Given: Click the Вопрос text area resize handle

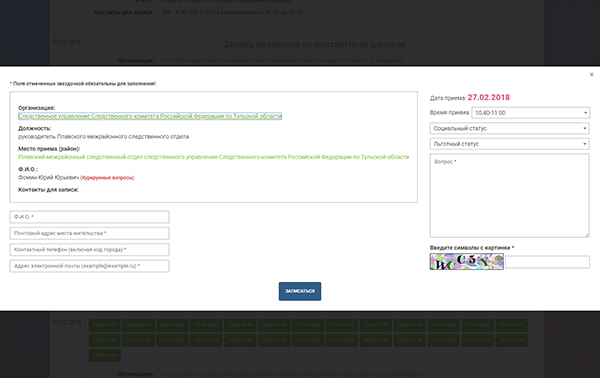Looking at the screenshot, I should [x=587, y=235].
